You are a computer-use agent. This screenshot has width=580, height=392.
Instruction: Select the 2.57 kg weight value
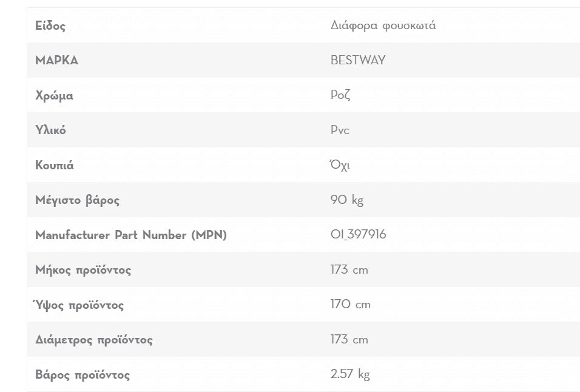coord(350,374)
